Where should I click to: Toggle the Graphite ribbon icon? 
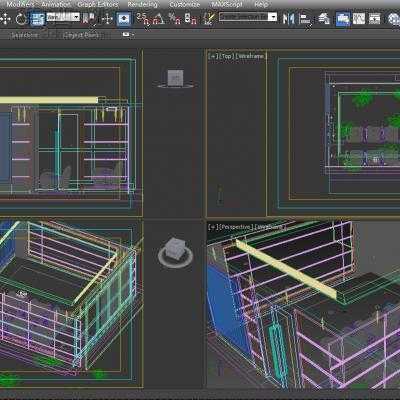pyautogui.click(x=343, y=19)
